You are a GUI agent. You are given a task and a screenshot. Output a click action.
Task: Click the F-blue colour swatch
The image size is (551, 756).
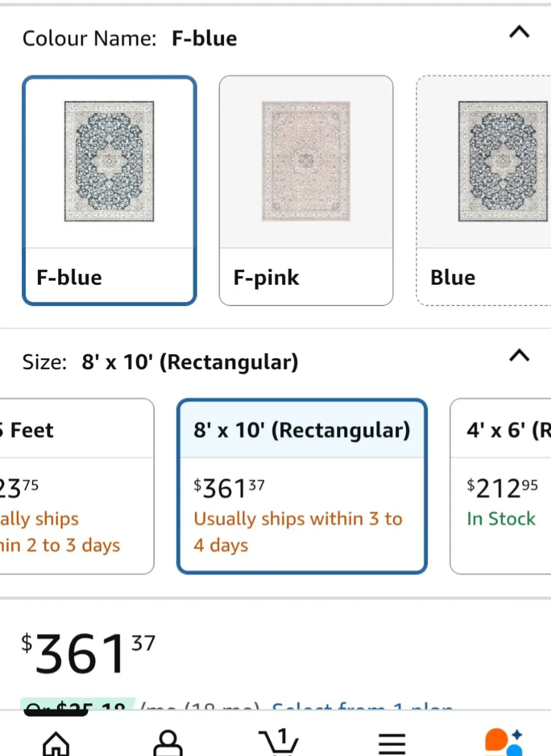coord(109,189)
